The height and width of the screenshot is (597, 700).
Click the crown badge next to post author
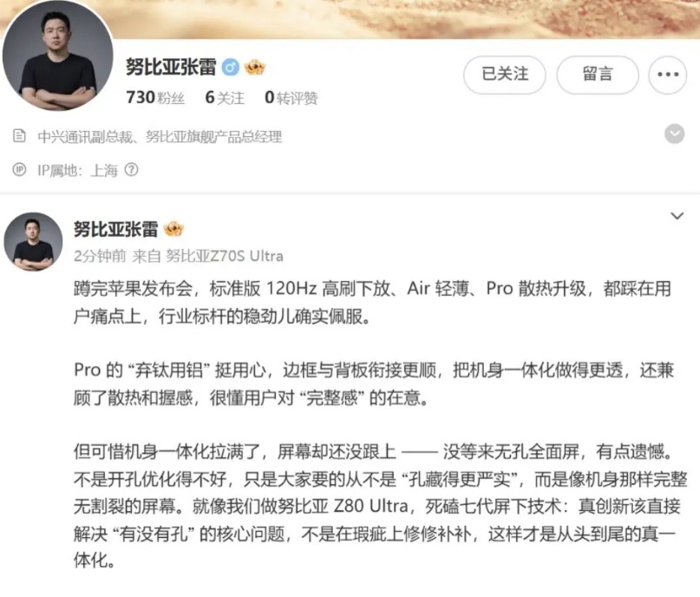pos(173,229)
